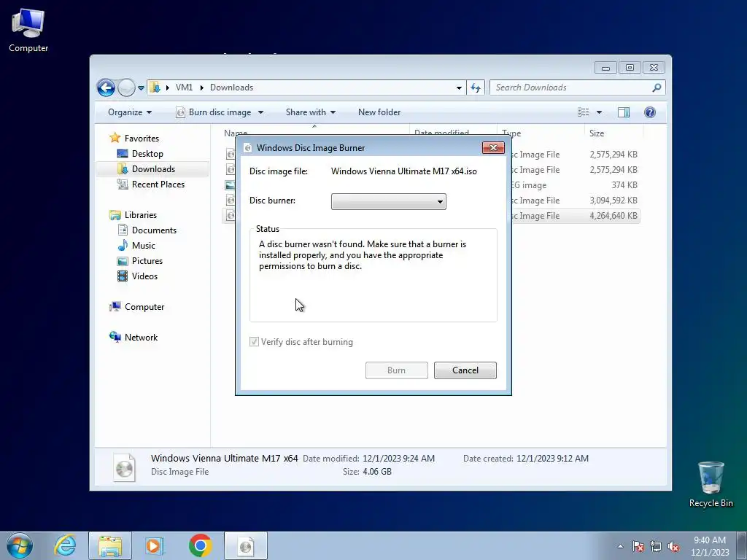This screenshot has width=747, height=560.
Task: Open recent pages dropdown arrow
Action: tap(141, 88)
